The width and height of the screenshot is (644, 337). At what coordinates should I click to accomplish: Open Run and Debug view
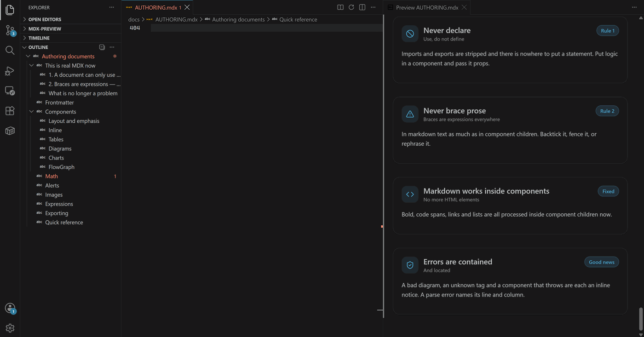pos(10,70)
